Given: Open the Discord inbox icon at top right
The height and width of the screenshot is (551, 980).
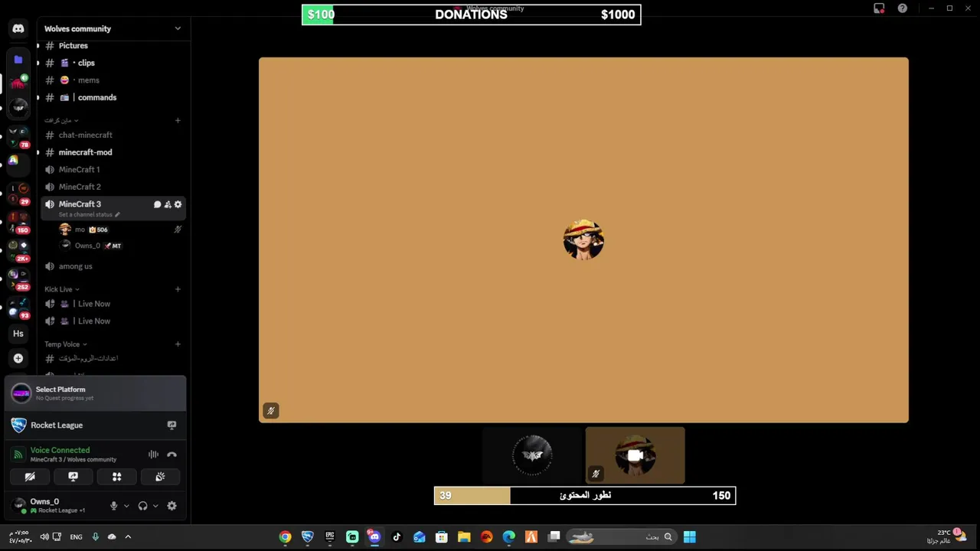Looking at the screenshot, I should [879, 8].
